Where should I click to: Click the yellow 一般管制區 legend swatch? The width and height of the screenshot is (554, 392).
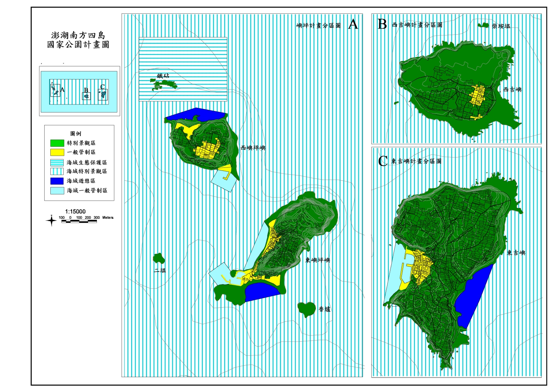coord(57,152)
